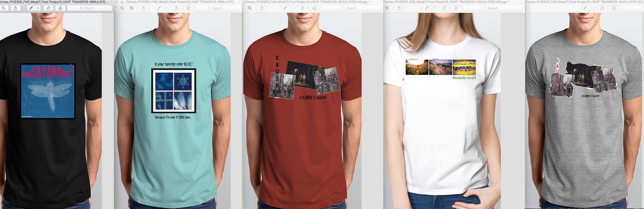The width and height of the screenshot is (644, 209).
Task: Select Highlight pen in gray shirt window
Action: point(585,8)
